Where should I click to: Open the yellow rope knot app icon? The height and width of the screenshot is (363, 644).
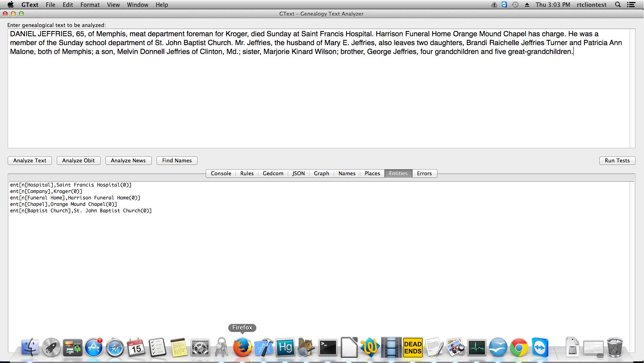tap(370, 347)
